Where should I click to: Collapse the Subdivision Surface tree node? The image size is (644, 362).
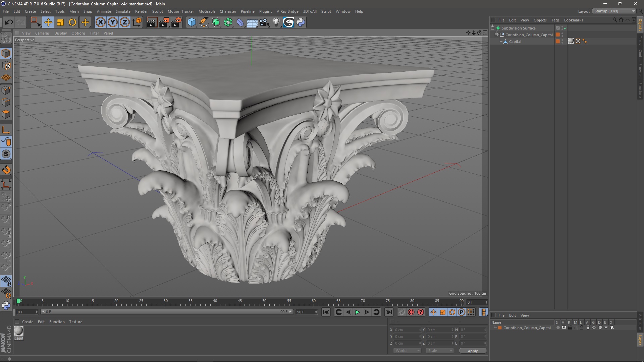(x=493, y=28)
